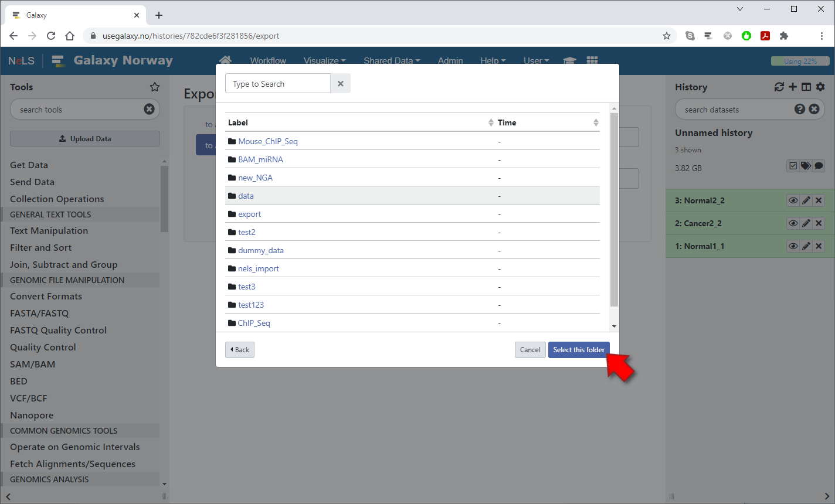Go back using the Back button

tap(240, 350)
